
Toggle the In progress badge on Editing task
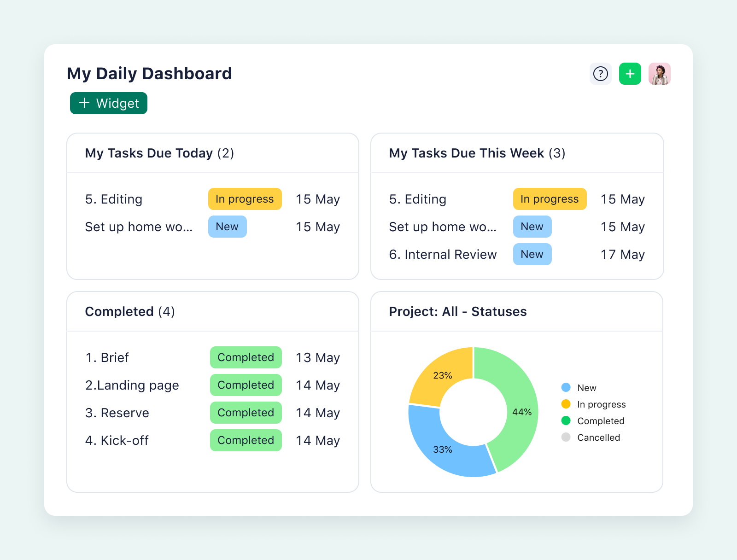(x=245, y=199)
